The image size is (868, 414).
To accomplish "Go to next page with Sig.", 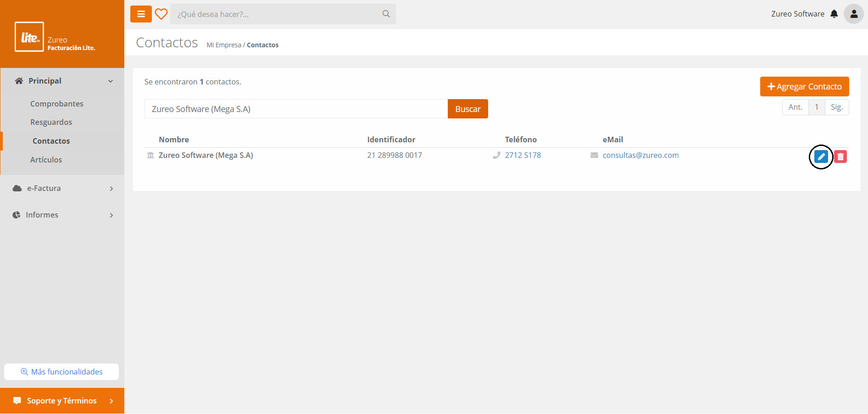I will (x=837, y=107).
